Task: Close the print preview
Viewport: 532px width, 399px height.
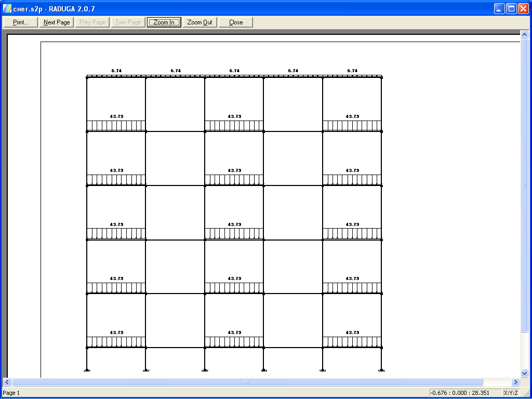Action: coord(236,22)
